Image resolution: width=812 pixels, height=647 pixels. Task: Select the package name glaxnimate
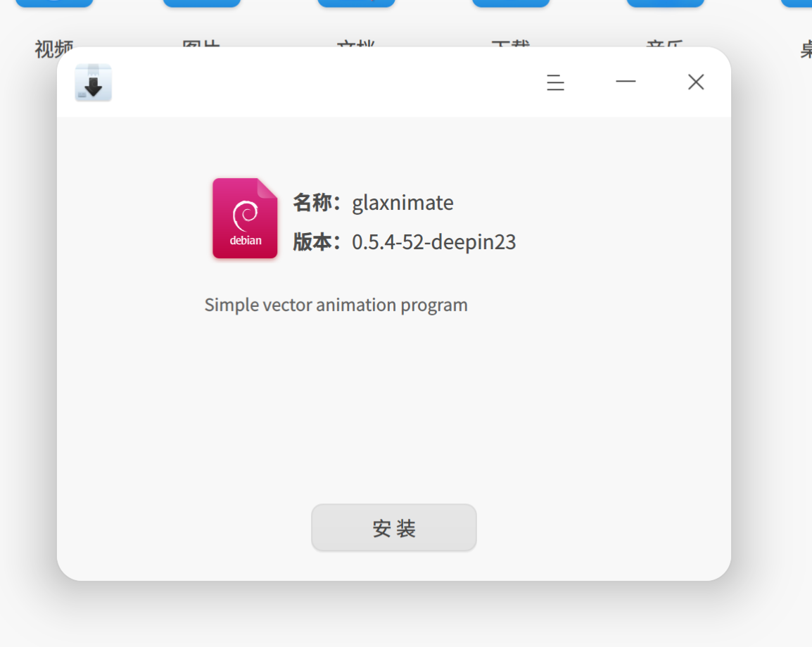click(x=402, y=203)
